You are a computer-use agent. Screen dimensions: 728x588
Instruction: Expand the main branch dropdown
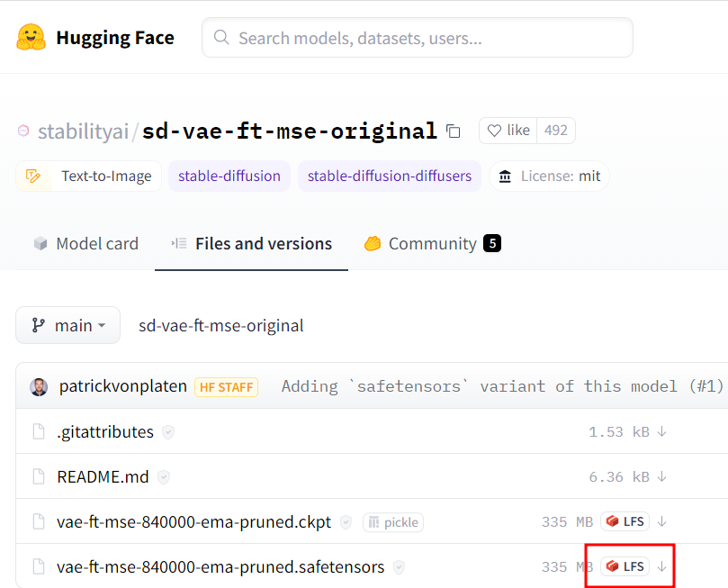68,325
